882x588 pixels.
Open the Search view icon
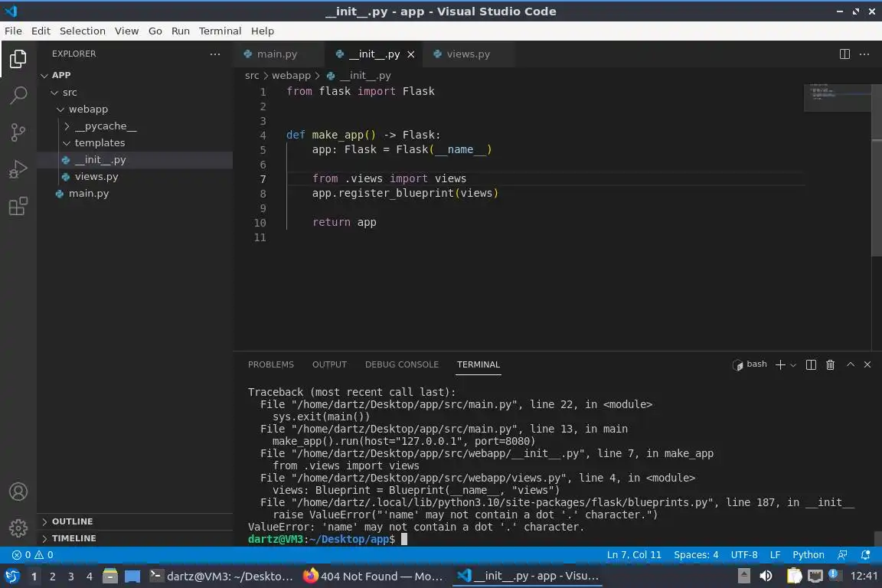18,96
